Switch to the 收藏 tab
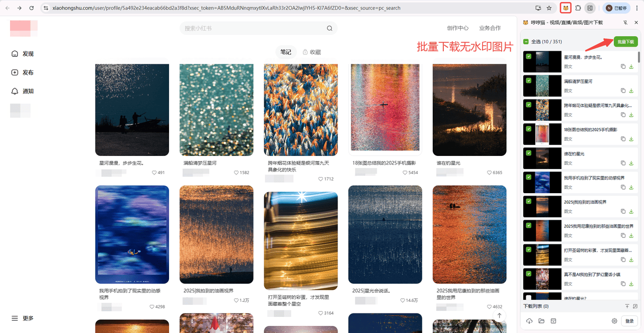Image resolution: width=644 pixels, height=333 pixels. (311, 52)
